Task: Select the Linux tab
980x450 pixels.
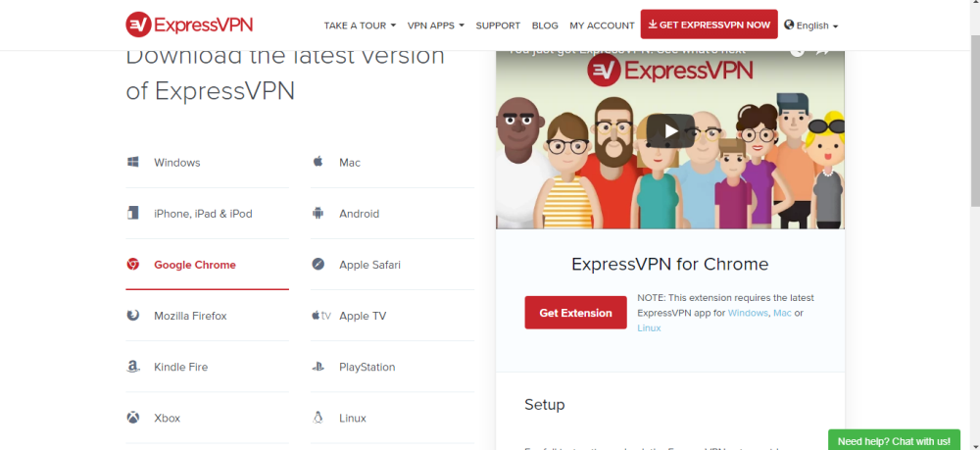Action: [393, 418]
